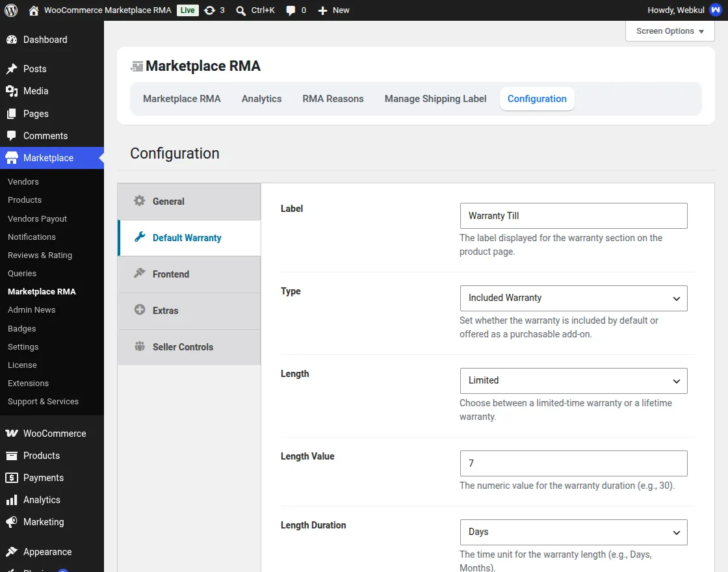Expand the Type dropdown Included Warranty

coord(573,298)
